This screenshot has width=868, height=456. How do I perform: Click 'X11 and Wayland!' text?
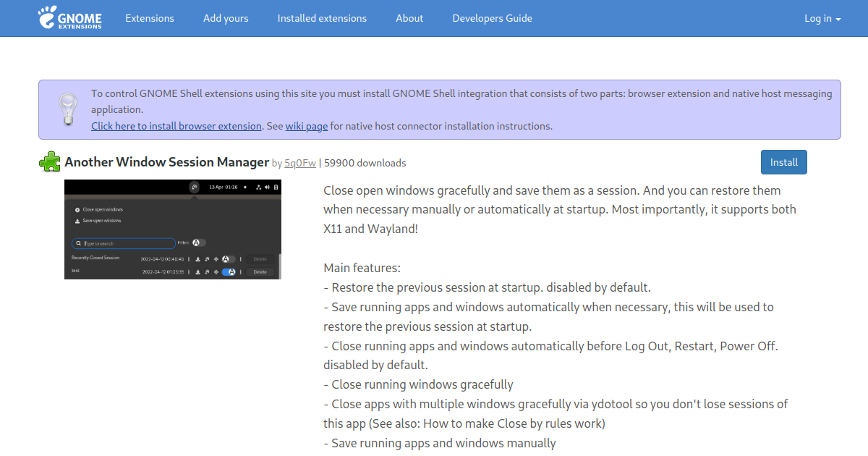[x=371, y=229]
